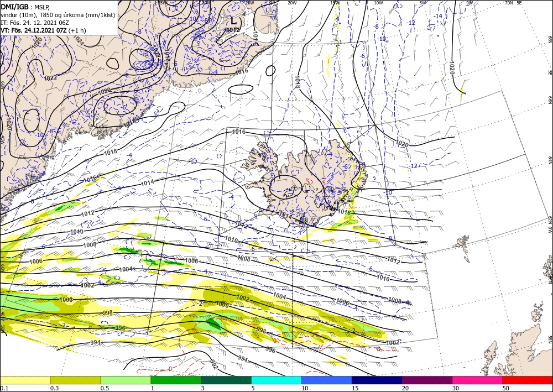
Task: Choose the red 50+ legend swatch
Action: click(x=528, y=380)
